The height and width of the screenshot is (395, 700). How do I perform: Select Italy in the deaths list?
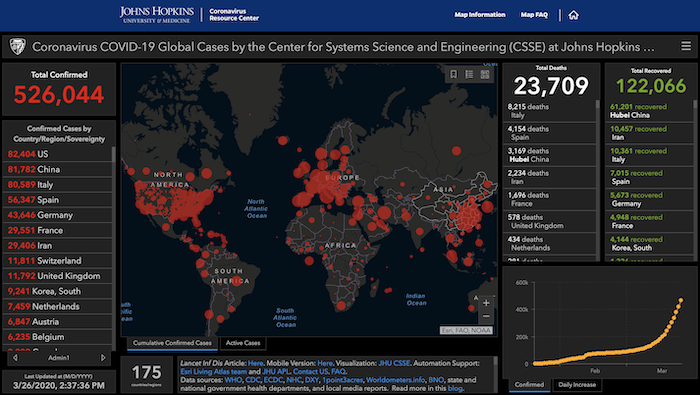[549, 111]
